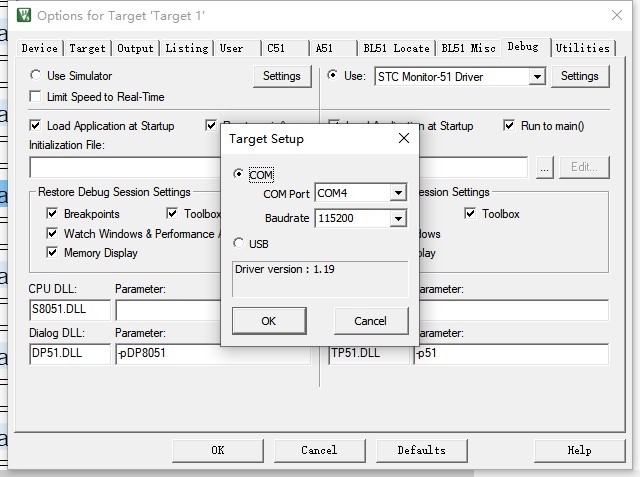Click Cancel in Target Setup dialog
The width and height of the screenshot is (640, 477).
371,321
